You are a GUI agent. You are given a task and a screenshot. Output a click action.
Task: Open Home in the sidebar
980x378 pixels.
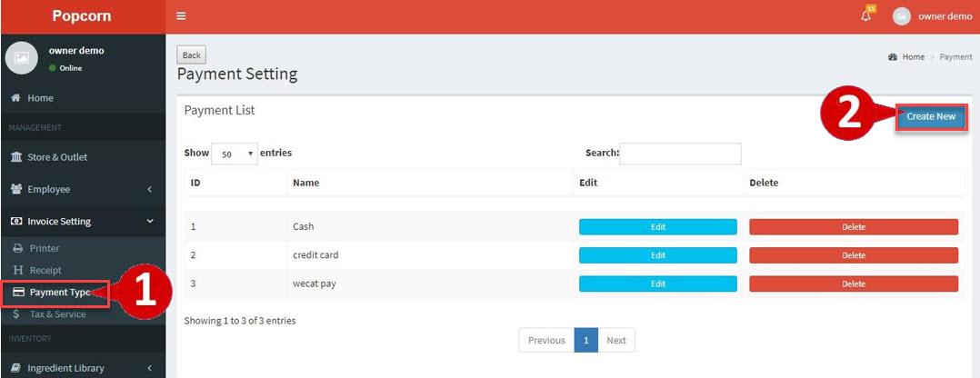tap(40, 98)
